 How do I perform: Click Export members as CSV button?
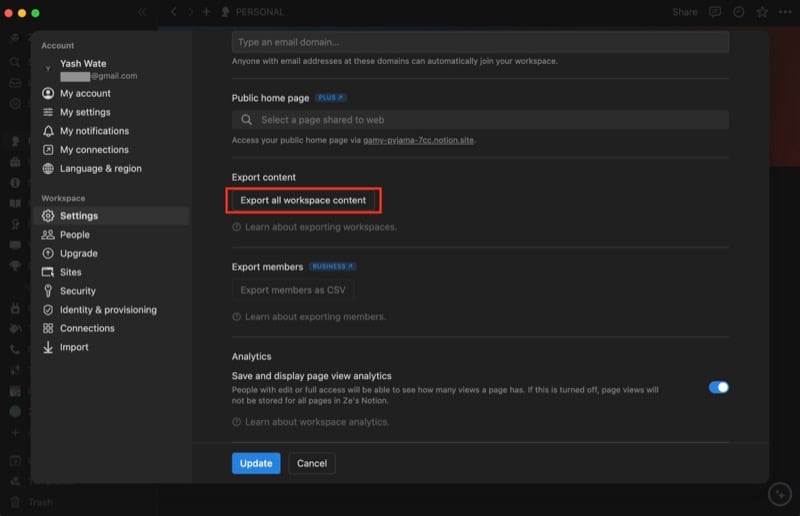[293, 290]
